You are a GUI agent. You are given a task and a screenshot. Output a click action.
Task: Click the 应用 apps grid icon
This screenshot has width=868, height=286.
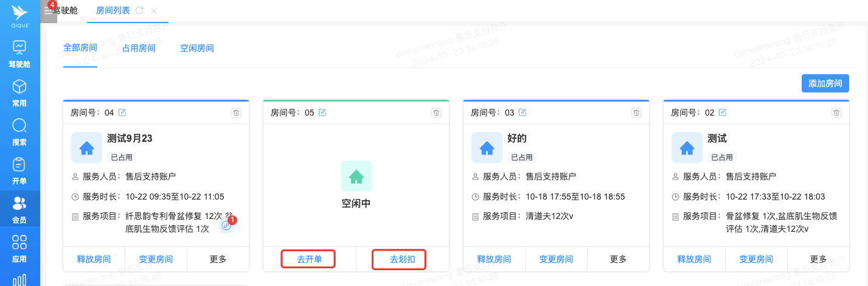tap(19, 243)
